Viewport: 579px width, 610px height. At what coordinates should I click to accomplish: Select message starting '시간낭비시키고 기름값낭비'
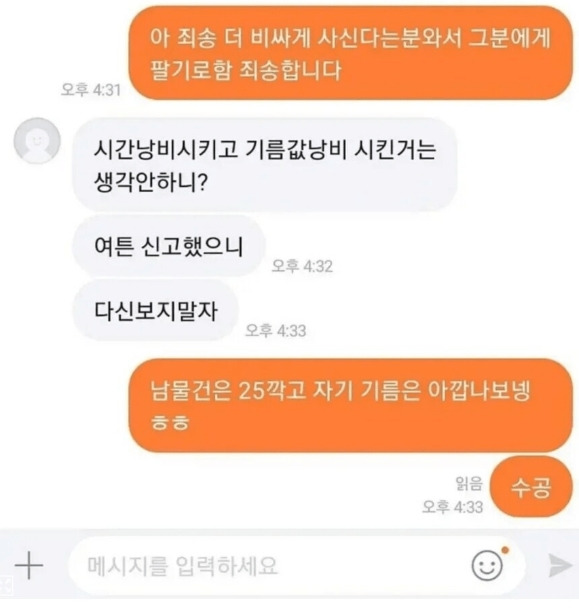click(265, 165)
